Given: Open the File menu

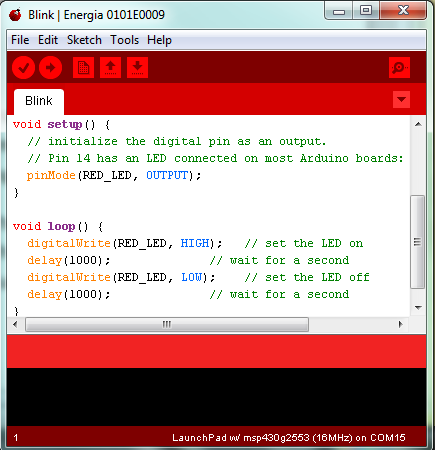Looking at the screenshot, I should pyautogui.click(x=20, y=40).
